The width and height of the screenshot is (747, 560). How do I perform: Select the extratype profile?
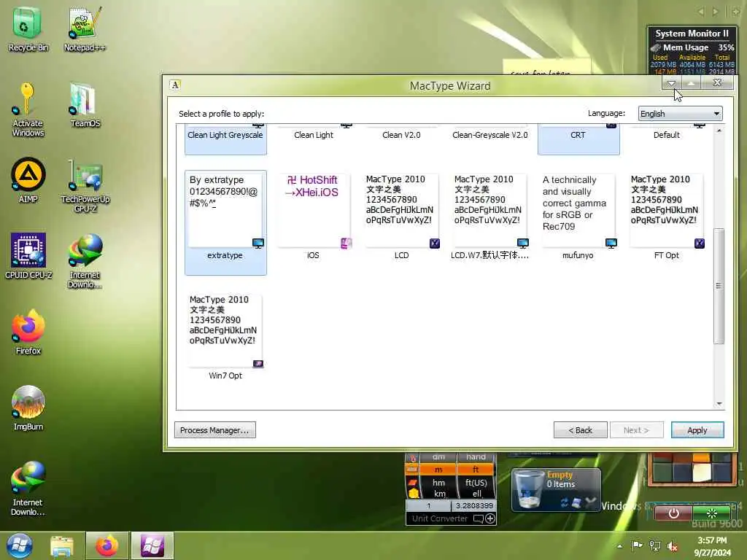[225, 222]
